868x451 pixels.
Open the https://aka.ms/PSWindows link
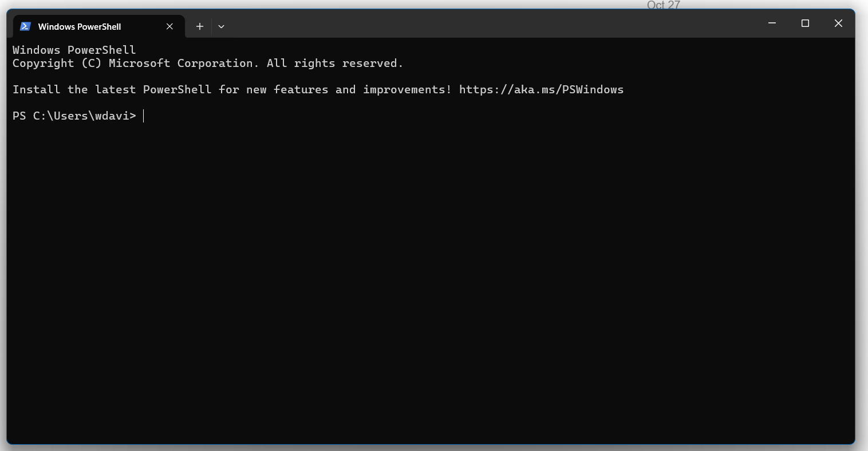pos(541,90)
